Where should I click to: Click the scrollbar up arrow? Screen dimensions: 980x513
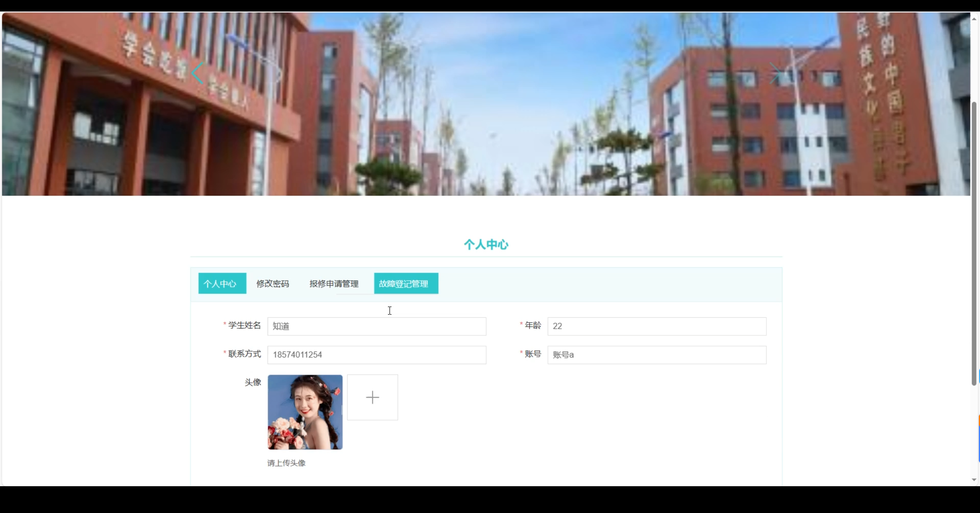click(x=974, y=18)
